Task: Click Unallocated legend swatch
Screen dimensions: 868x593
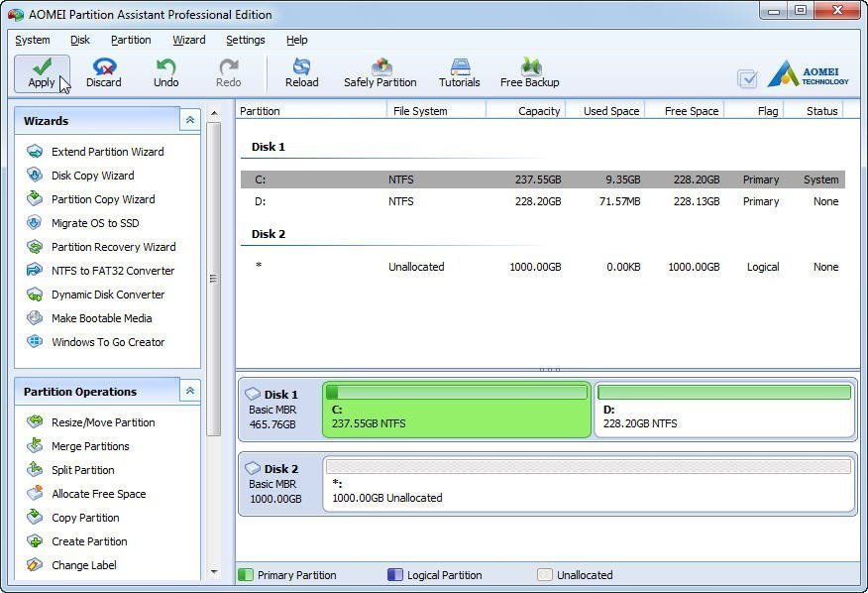Action: tap(545, 575)
